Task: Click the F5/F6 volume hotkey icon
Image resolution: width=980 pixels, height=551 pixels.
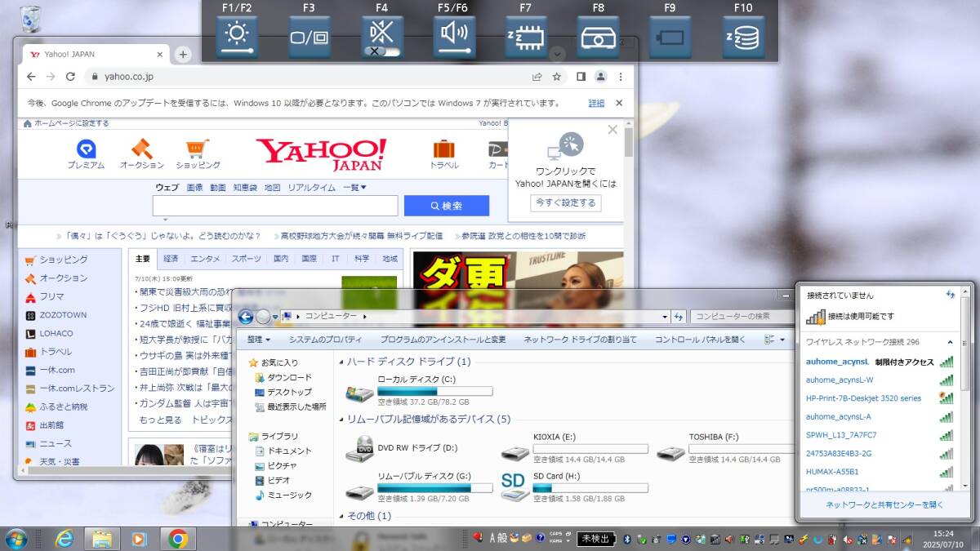Action: click(x=454, y=37)
